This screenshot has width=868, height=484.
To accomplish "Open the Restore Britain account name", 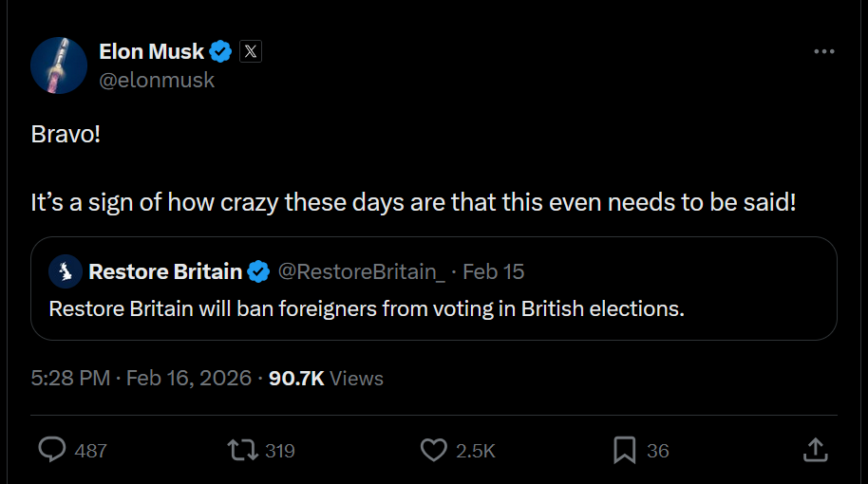I will (x=165, y=272).
